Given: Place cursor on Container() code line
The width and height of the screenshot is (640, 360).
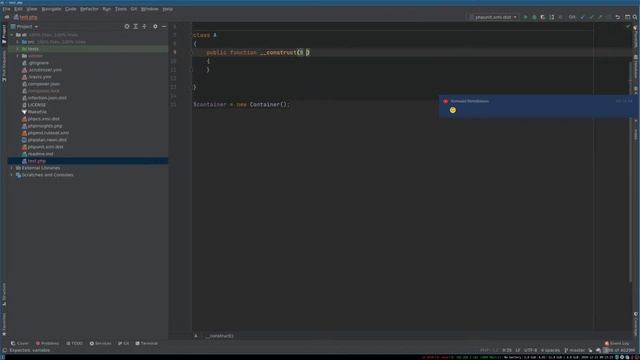Looking at the screenshot, I should [x=241, y=104].
